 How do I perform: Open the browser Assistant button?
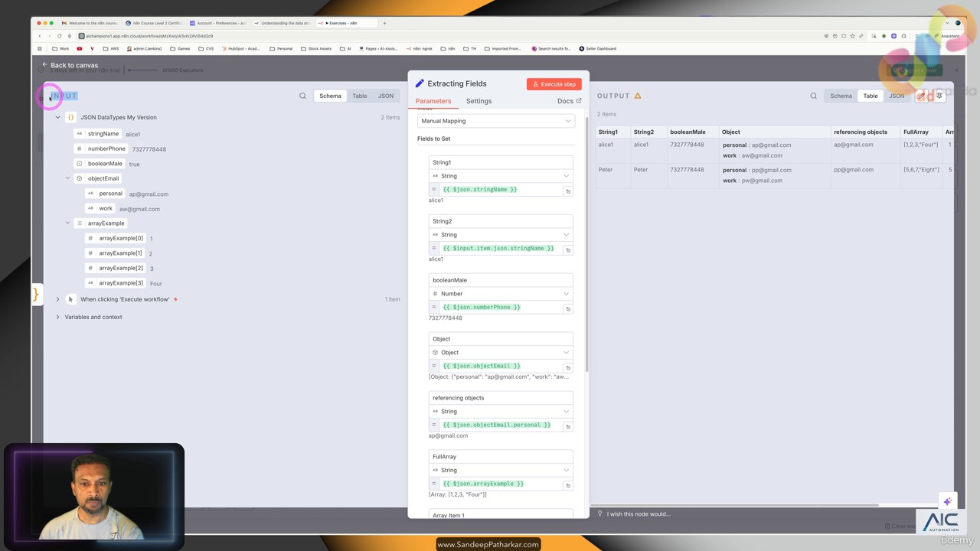point(948,36)
